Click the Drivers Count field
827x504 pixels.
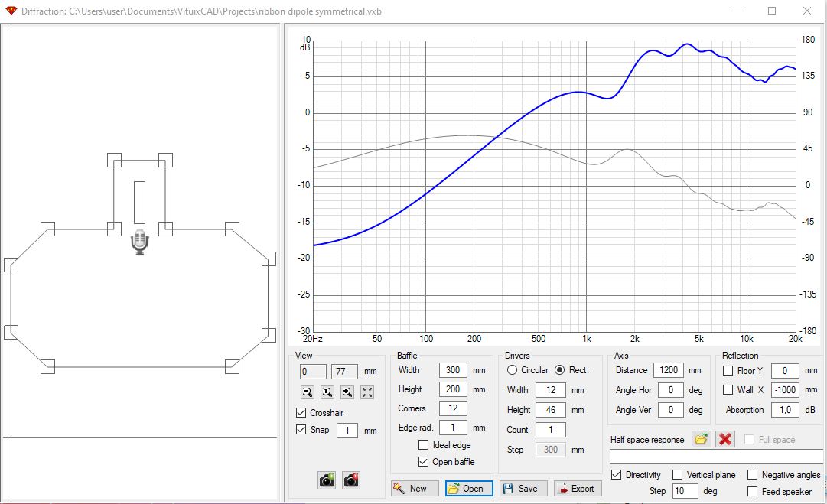(551, 430)
